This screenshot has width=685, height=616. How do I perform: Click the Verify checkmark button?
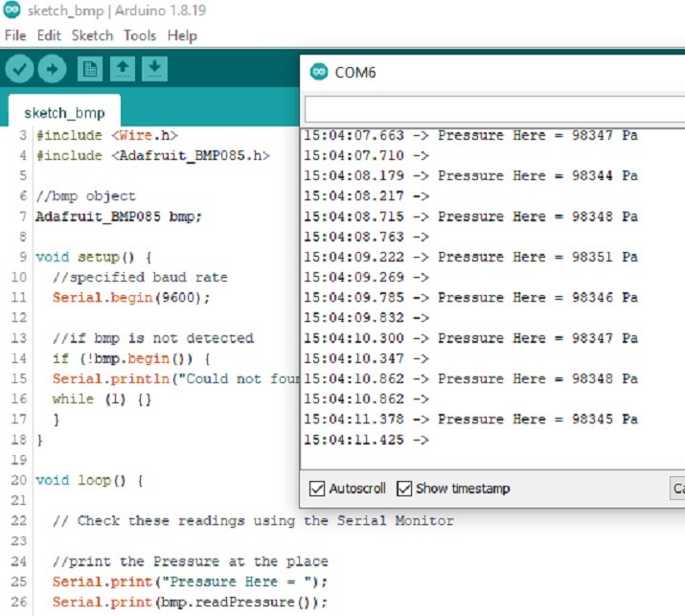click(x=20, y=69)
